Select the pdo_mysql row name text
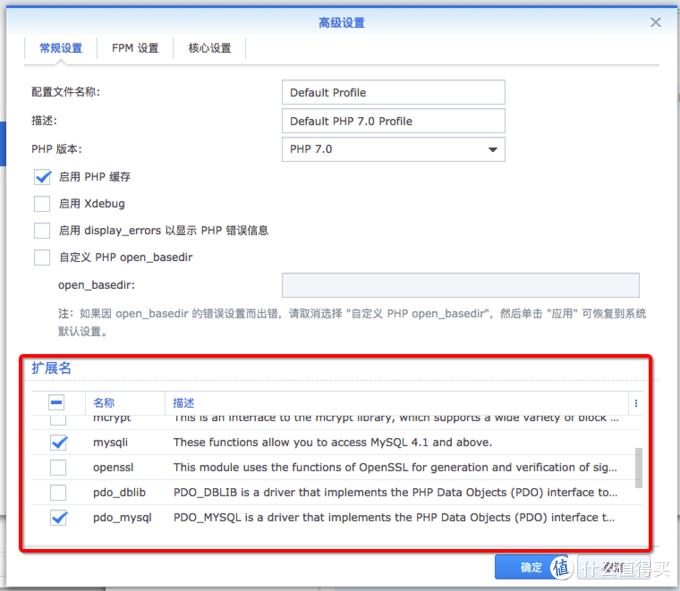 point(122,518)
